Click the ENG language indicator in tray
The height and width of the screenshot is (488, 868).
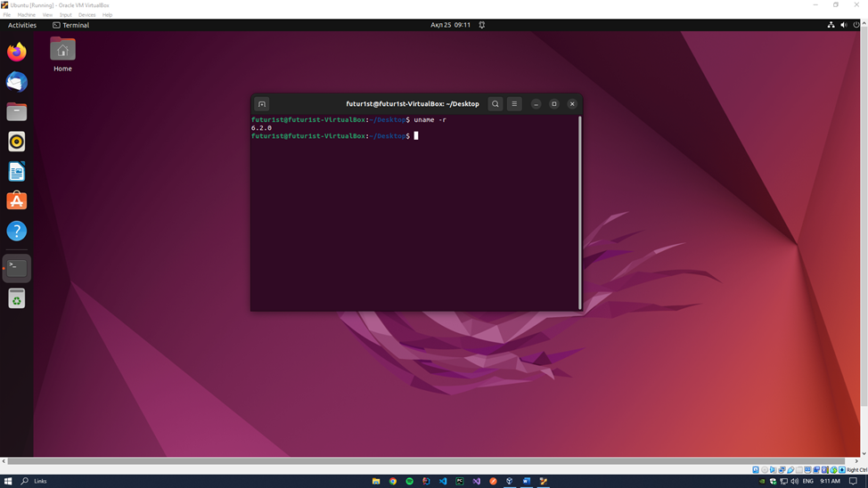pyautogui.click(x=808, y=482)
